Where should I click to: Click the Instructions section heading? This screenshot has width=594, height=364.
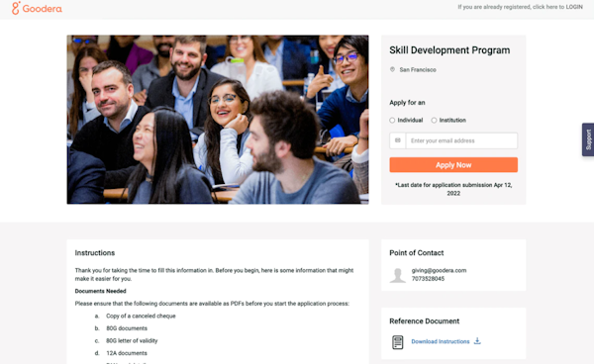coord(95,253)
